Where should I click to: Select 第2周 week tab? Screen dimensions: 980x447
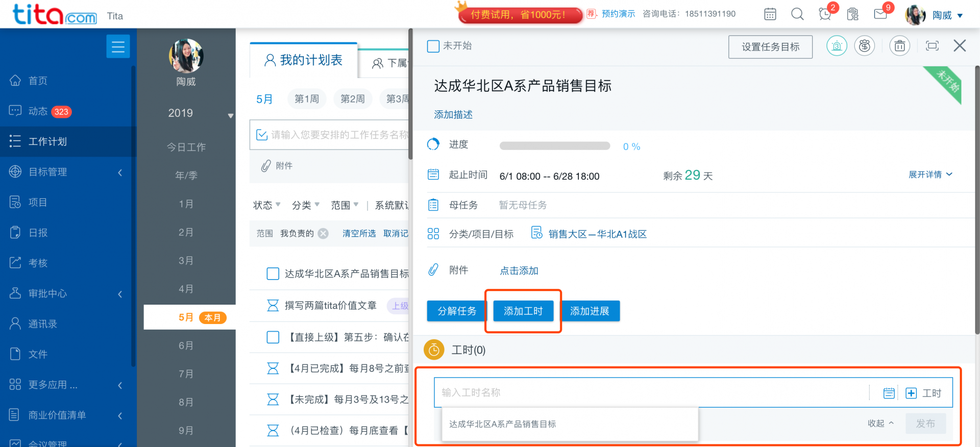[353, 98]
